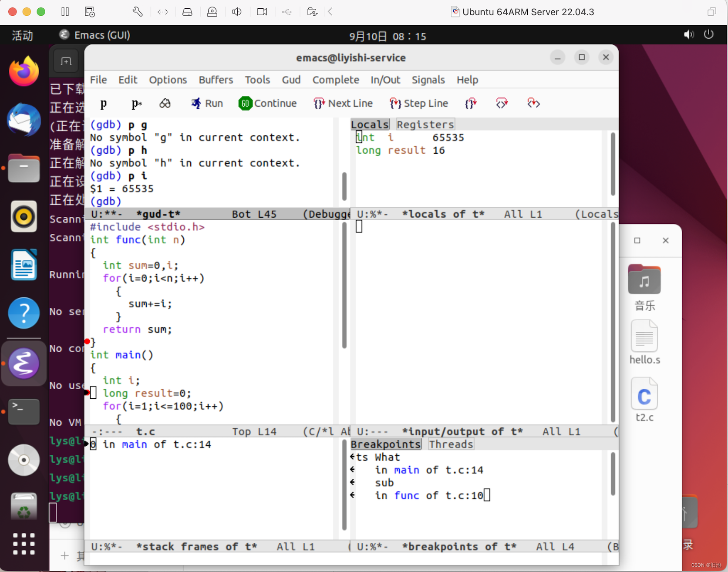
Task: Click local variable i value 65535
Action: coord(448,138)
